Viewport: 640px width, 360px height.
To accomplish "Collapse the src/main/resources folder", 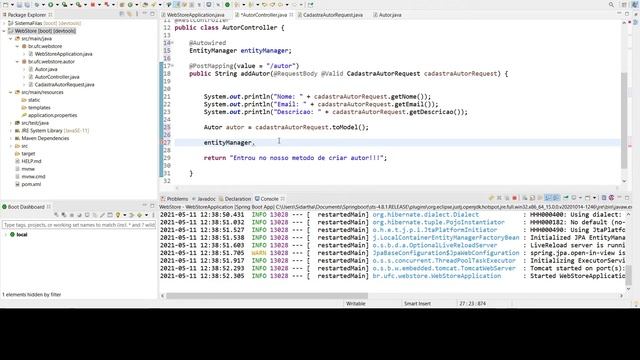I will [11, 92].
